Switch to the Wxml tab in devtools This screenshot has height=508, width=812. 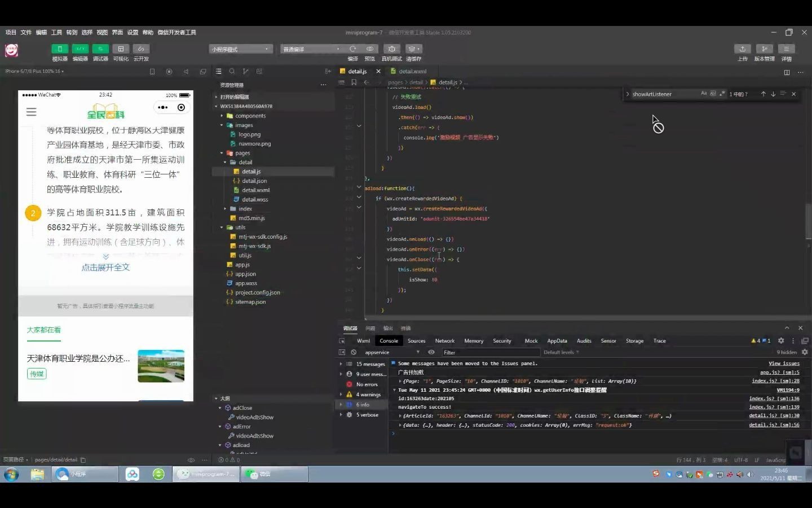[x=364, y=341]
